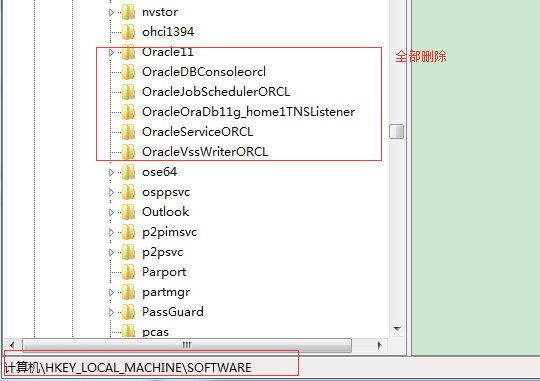Select the Outlook key name
The image size is (540, 381).
[166, 212]
